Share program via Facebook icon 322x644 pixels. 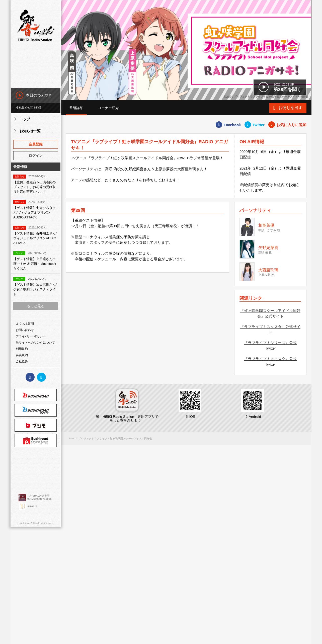tap(219, 125)
